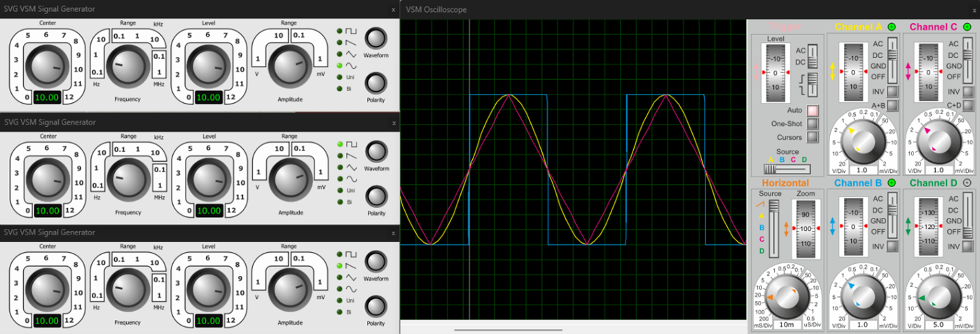Click the Amplitude range knob on the bottom generator
Viewport: 980px width, 334px height.
click(289, 288)
